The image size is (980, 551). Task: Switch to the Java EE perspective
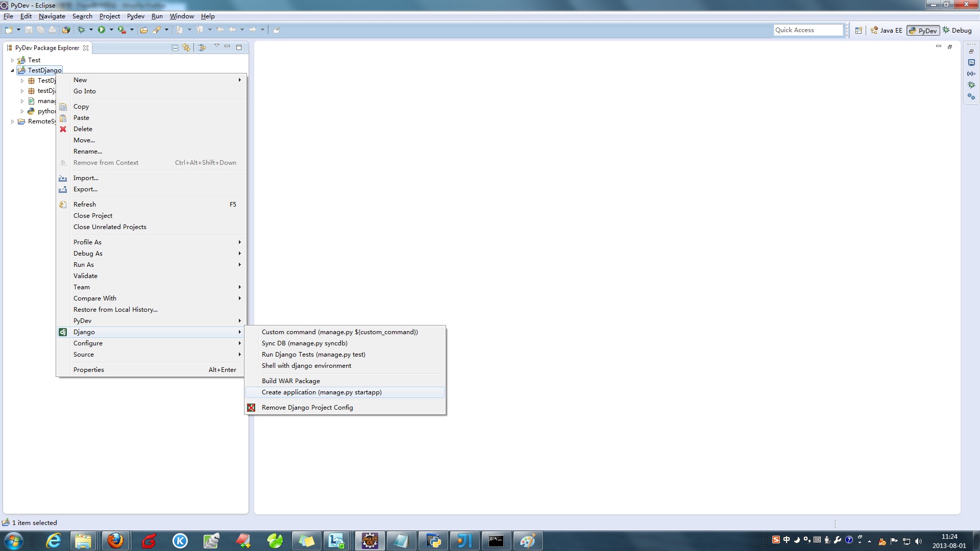[x=887, y=30]
